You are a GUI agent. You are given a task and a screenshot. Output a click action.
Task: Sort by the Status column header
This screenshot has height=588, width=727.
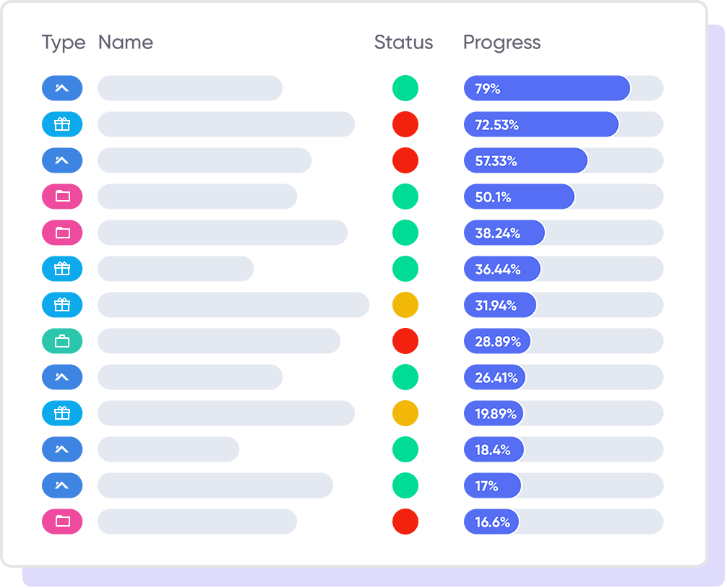pos(403,43)
